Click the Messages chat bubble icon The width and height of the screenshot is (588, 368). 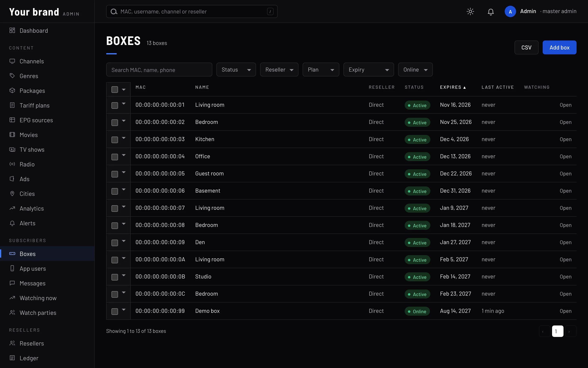[x=12, y=283]
